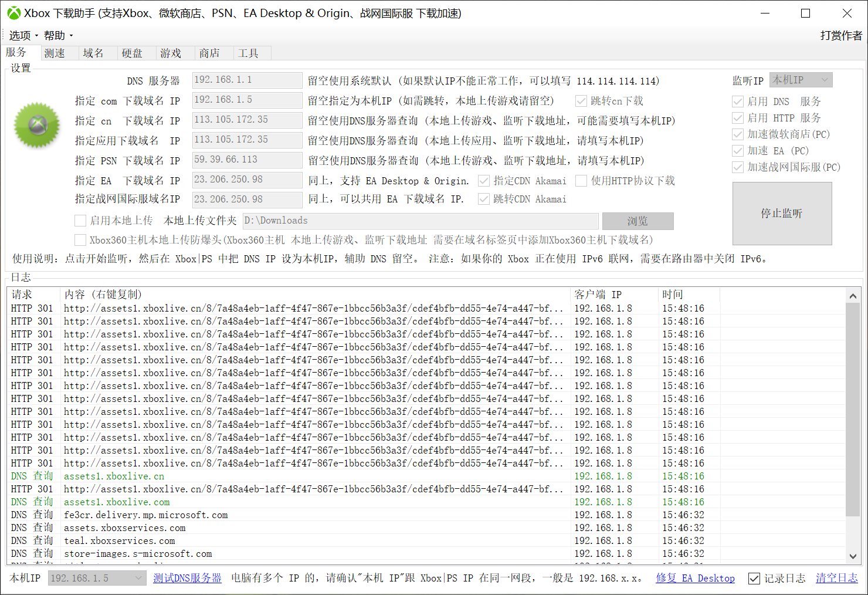
Task: Click 打赏作者 in the menu bar
Action: coord(841,36)
